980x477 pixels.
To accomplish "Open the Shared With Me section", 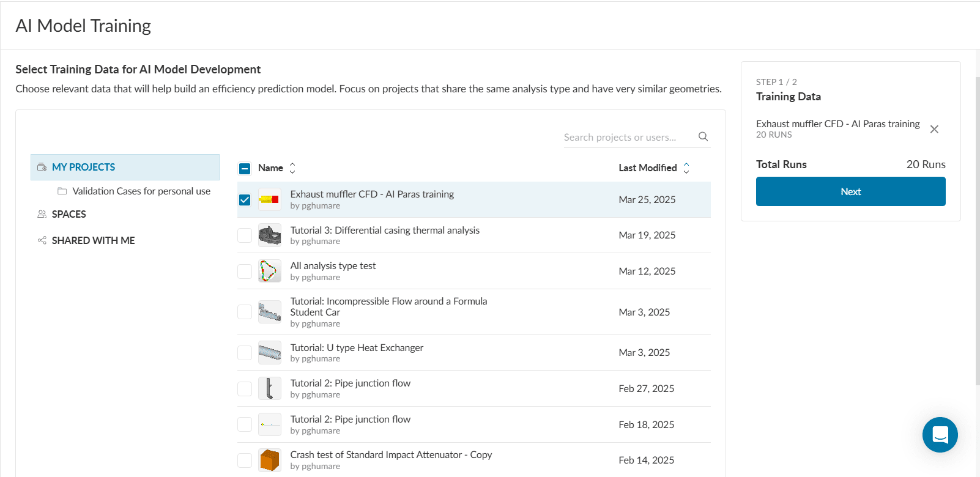I will [x=93, y=241].
